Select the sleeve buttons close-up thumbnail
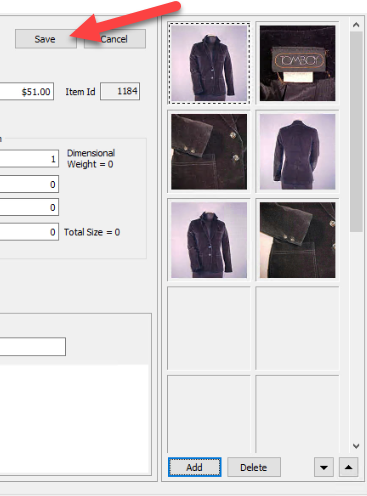The width and height of the screenshot is (367, 496). [209, 152]
